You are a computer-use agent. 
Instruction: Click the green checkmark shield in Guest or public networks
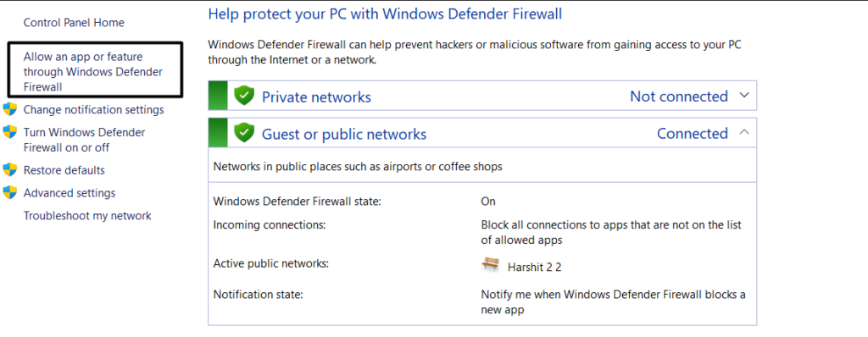click(x=243, y=133)
